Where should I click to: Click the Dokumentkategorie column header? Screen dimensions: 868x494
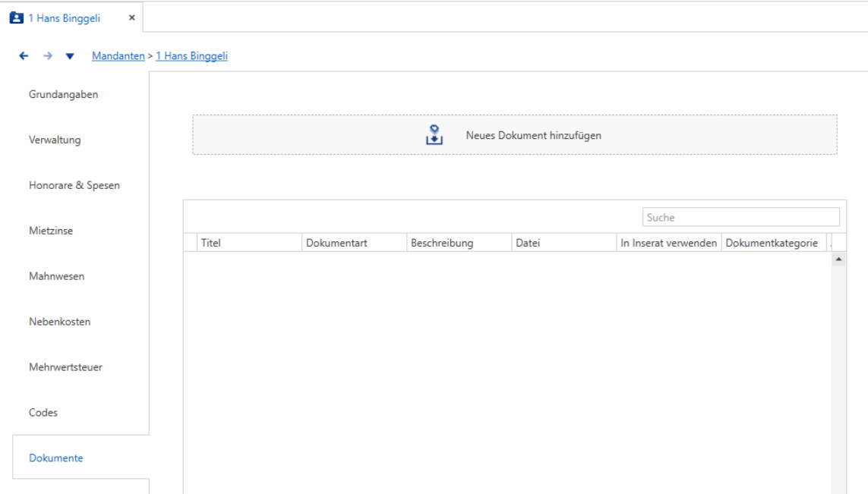point(774,243)
